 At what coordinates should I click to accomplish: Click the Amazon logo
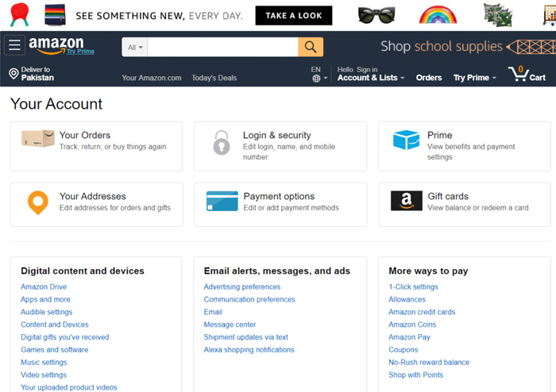pyautogui.click(x=61, y=46)
